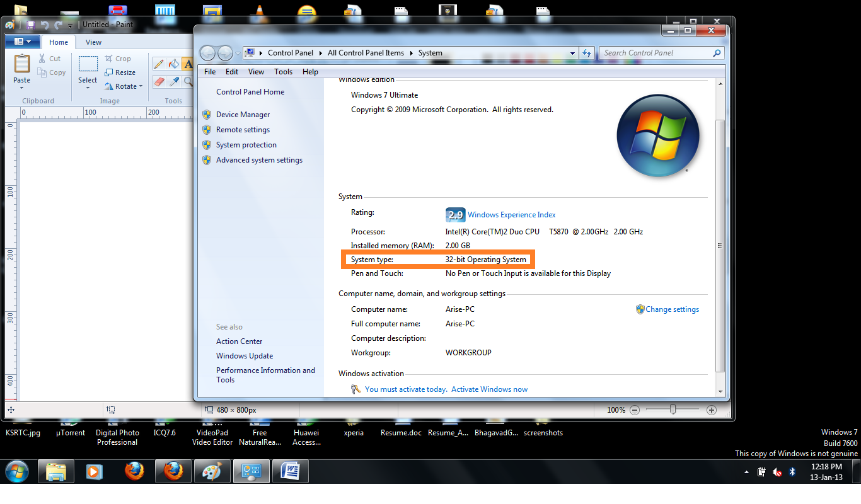Click the clock showing 12:18 PM
The width and height of the screenshot is (861, 504).
826,467
